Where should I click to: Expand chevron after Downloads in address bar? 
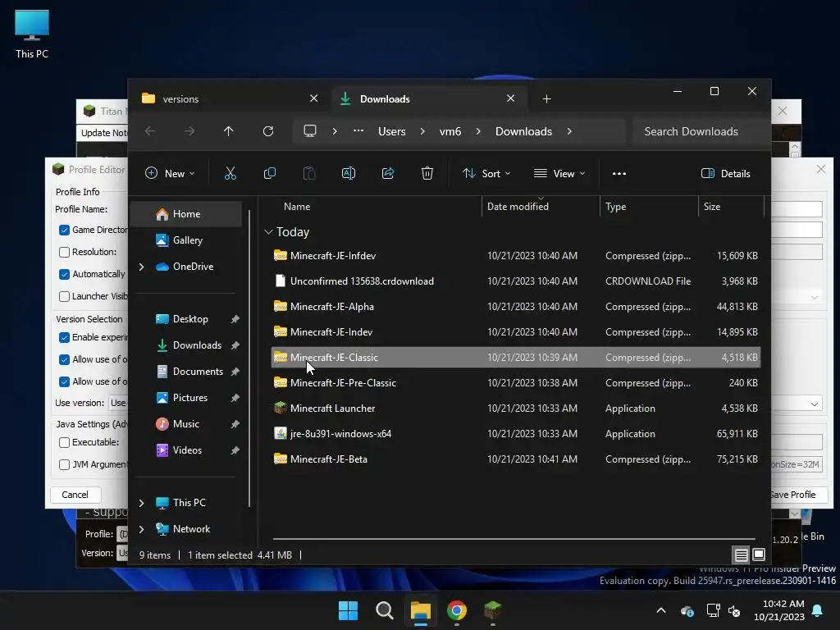pyautogui.click(x=569, y=131)
